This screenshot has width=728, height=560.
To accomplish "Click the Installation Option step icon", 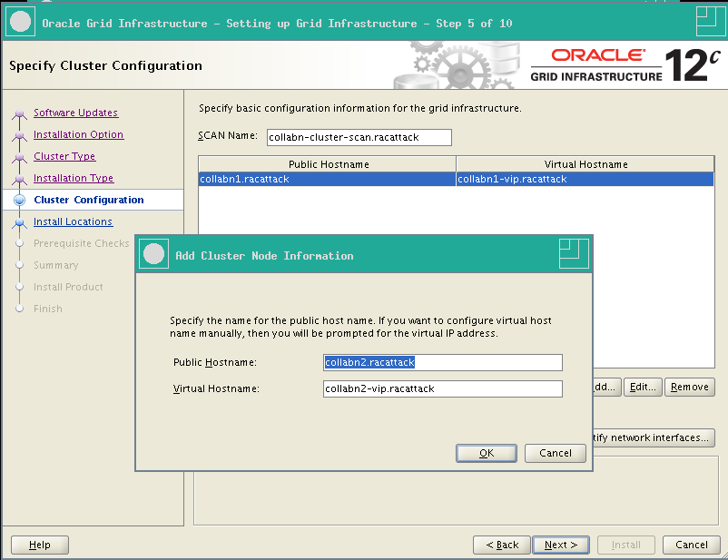I will coord(19,134).
